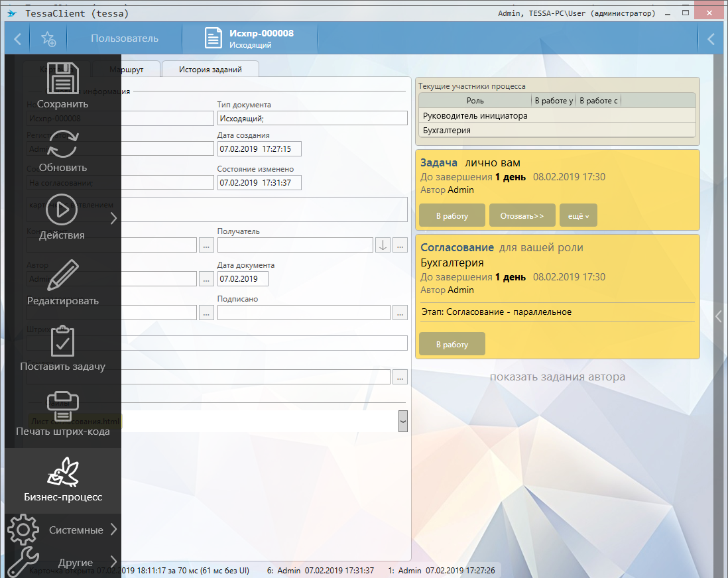This screenshot has height=578, width=728.
Task: Click the Редактировать pencil icon
Action: (63, 275)
